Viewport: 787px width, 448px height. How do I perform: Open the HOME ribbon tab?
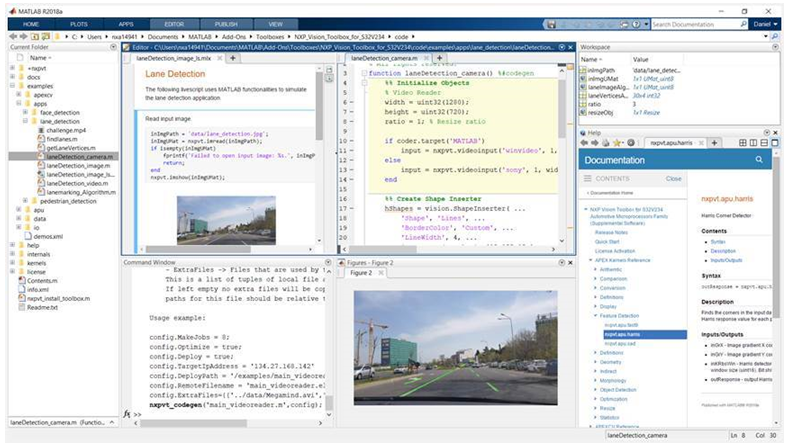(x=31, y=24)
